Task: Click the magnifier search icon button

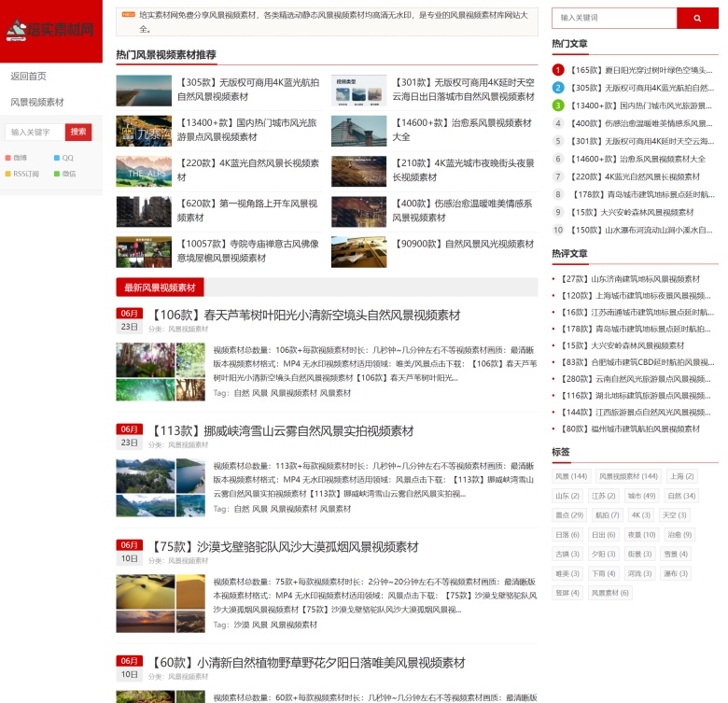Action: 697,18
